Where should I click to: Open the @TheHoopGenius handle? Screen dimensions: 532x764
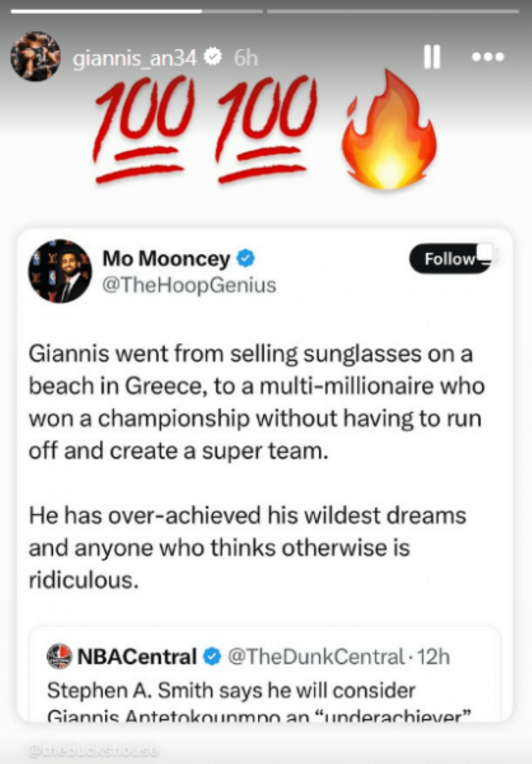189,285
